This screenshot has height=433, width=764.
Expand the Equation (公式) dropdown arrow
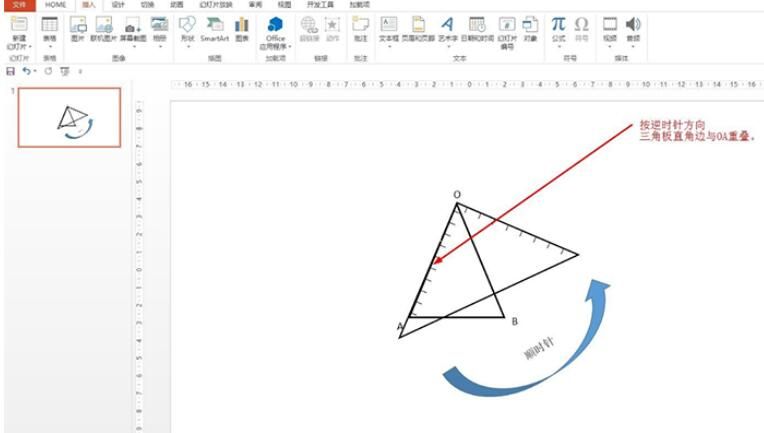(558, 47)
